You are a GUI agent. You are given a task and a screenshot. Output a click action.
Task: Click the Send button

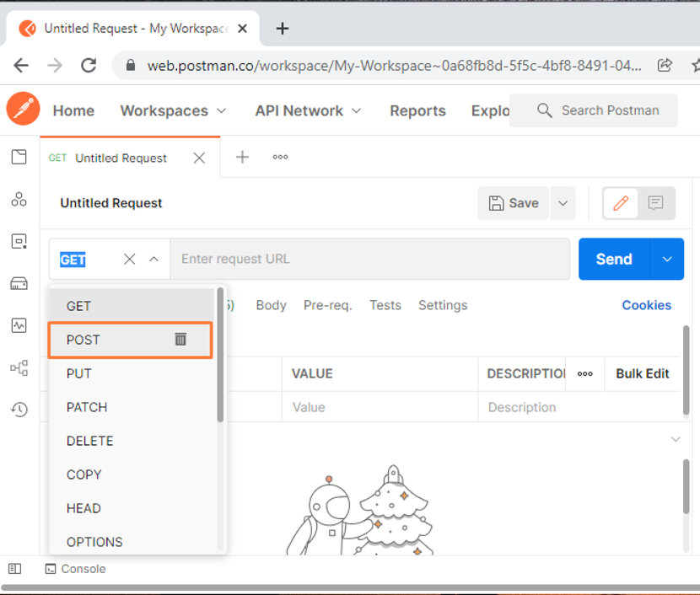click(613, 259)
